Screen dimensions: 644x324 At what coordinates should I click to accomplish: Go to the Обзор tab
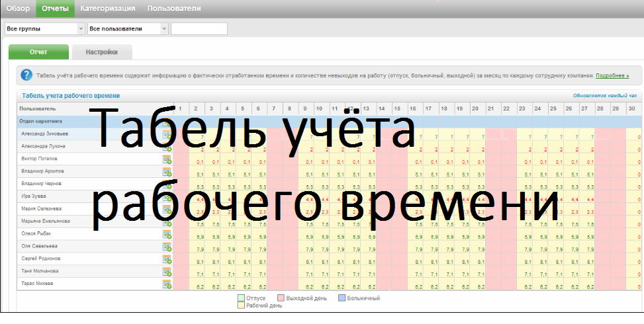(18, 8)
